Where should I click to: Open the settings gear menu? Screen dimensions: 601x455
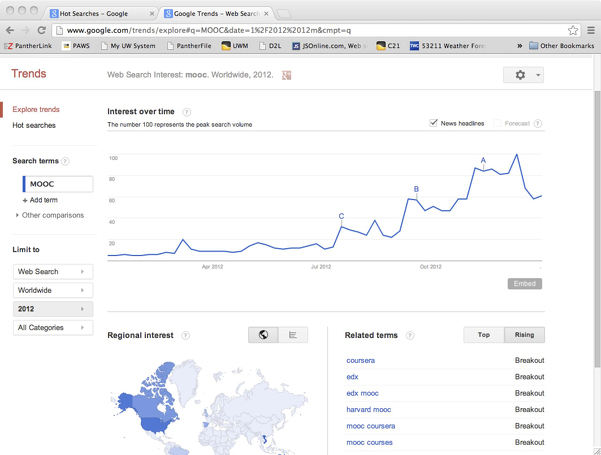tap(524, 75)
